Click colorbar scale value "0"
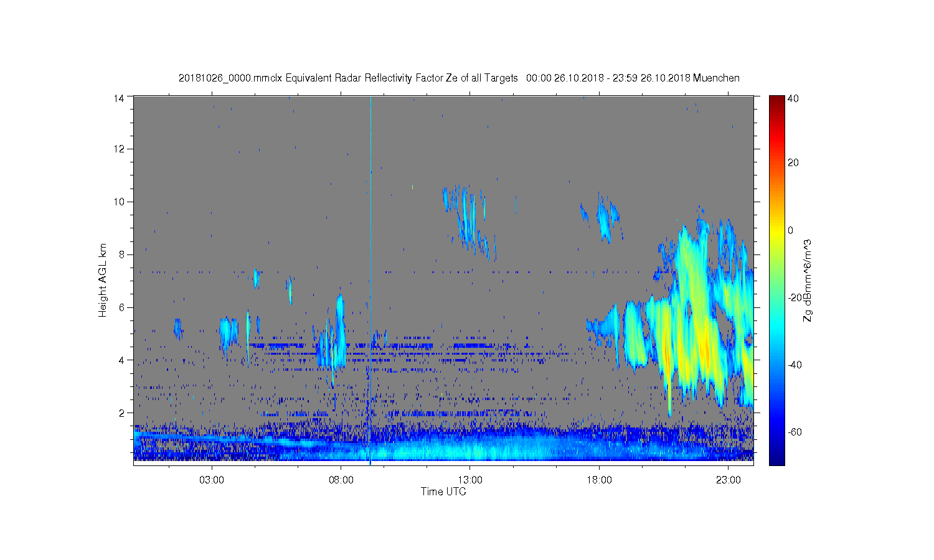The width and height of the screenshot is (934, 560). pos(791,230)
